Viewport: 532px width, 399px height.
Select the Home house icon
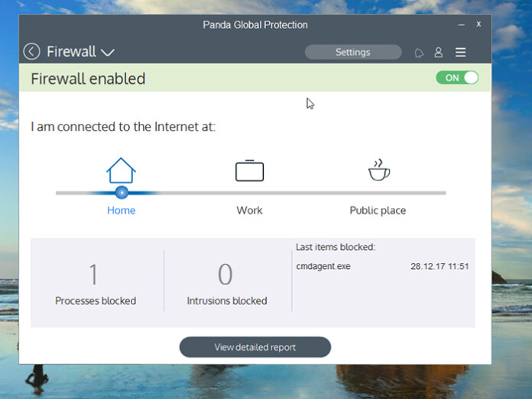(x=121, y=170)
